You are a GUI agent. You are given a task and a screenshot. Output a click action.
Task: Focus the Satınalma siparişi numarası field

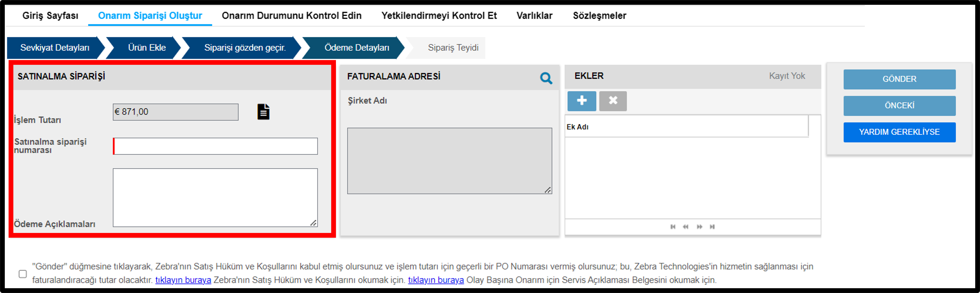(x=215, y=146)
